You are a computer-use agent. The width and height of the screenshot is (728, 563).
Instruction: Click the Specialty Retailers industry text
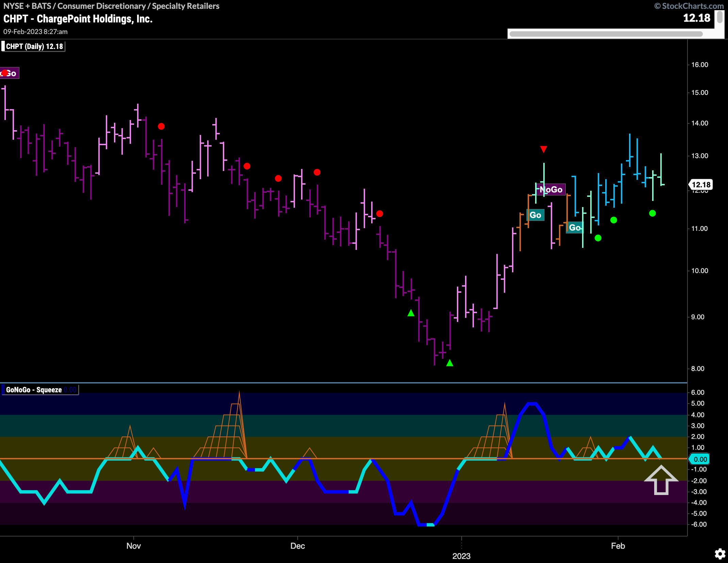(186, 6)
